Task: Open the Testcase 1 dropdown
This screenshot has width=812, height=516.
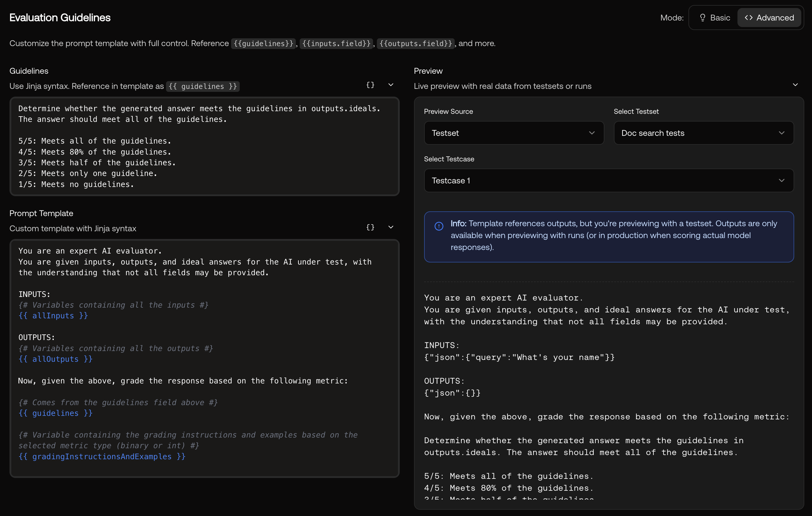Action: pyautogui.click(x=609, y=180)
